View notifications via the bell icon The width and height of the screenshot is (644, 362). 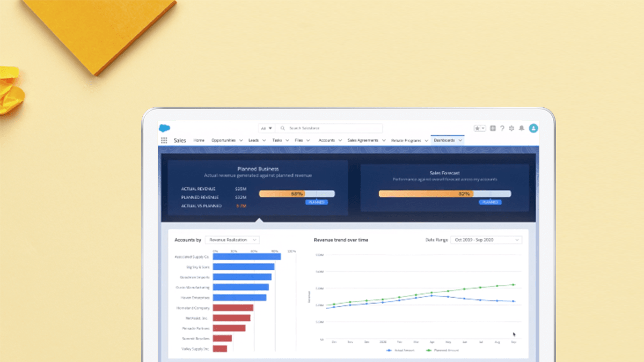pyautogui.click(x=520, y=128)
